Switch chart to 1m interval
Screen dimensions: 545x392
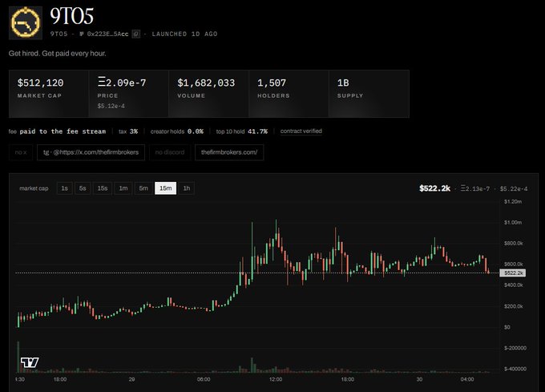point(123,188)
